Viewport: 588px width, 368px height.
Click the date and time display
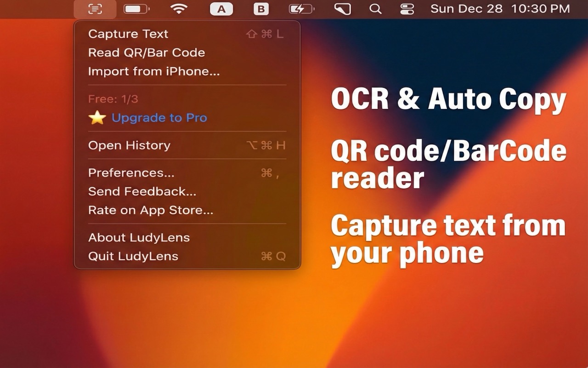(x=500, y=9)
